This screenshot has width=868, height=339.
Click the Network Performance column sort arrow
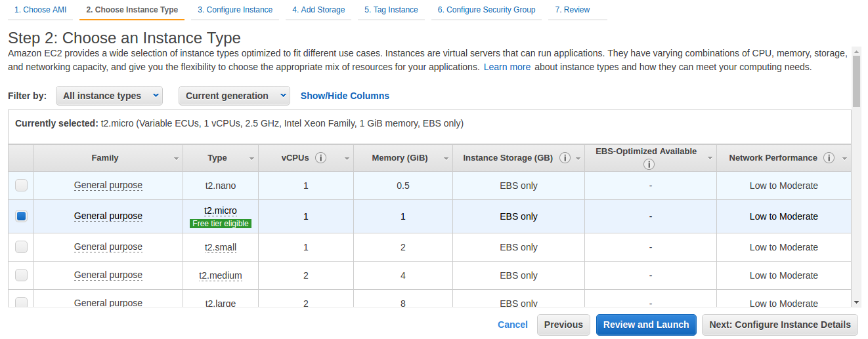(x=844, y=159)
